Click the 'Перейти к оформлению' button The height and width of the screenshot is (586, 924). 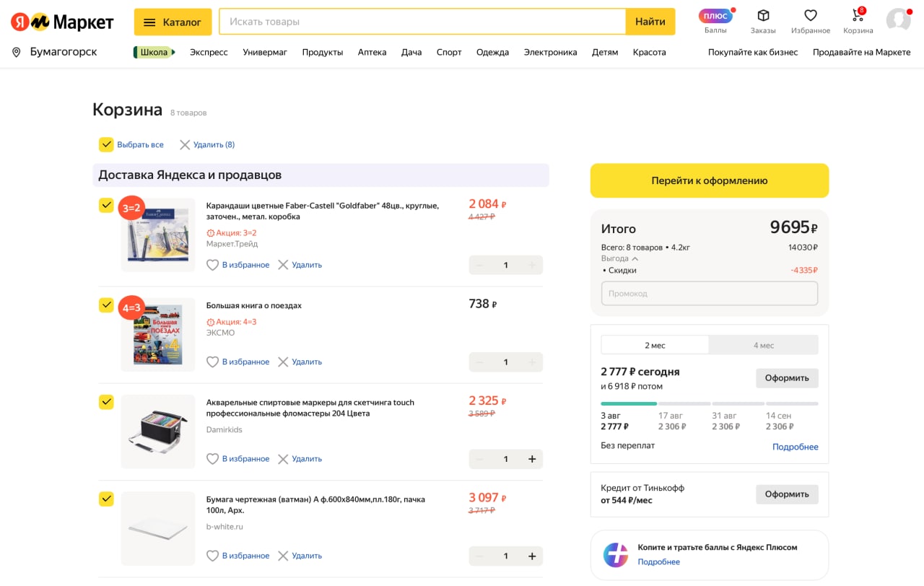(x=709, y=180)
